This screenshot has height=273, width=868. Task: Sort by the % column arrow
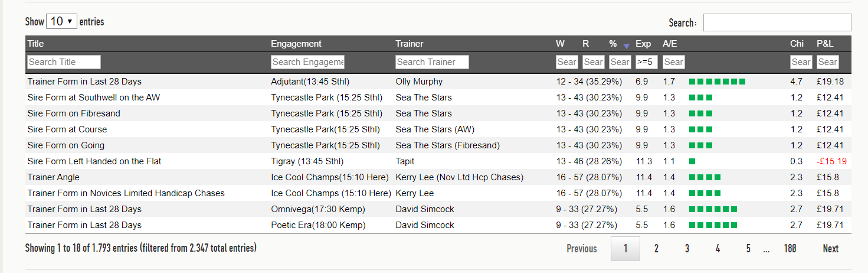pos(626,45)
